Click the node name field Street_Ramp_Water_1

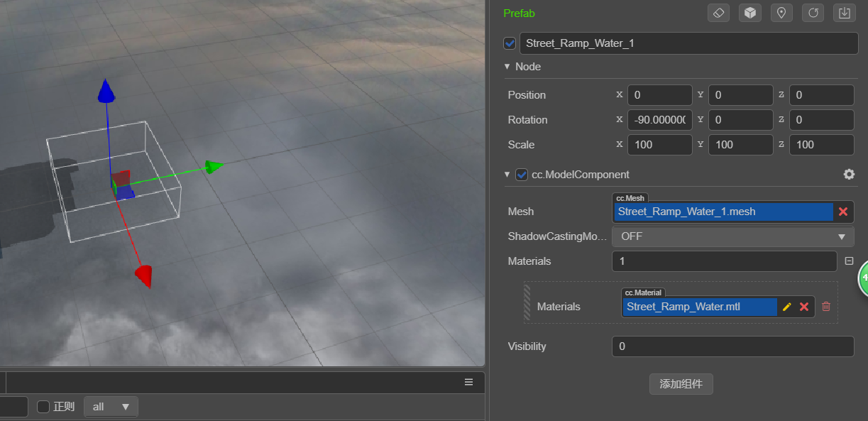[689, 43]
